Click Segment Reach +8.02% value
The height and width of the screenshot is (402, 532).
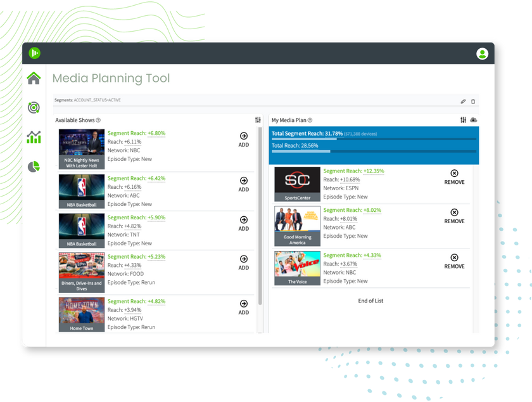[372, 210]
